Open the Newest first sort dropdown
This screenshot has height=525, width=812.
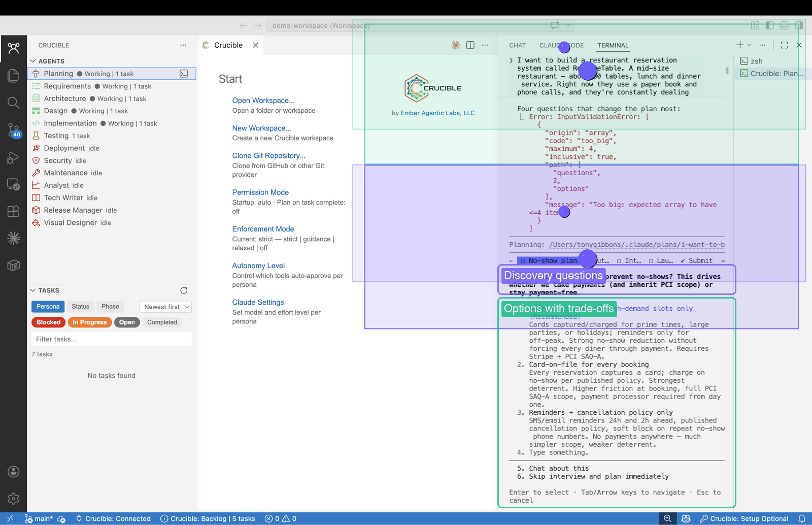click(x=165, y=307)
